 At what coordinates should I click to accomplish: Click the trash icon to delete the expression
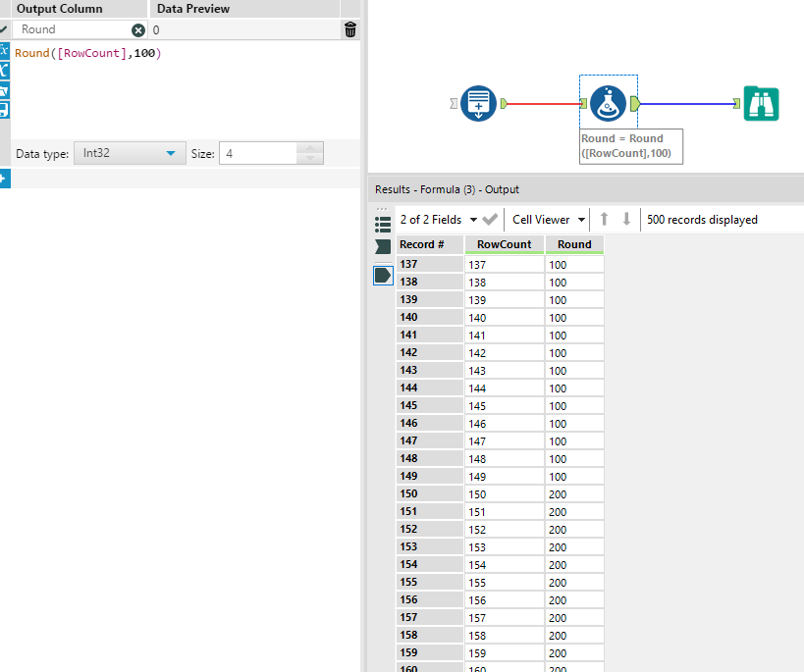coord(349,29)
